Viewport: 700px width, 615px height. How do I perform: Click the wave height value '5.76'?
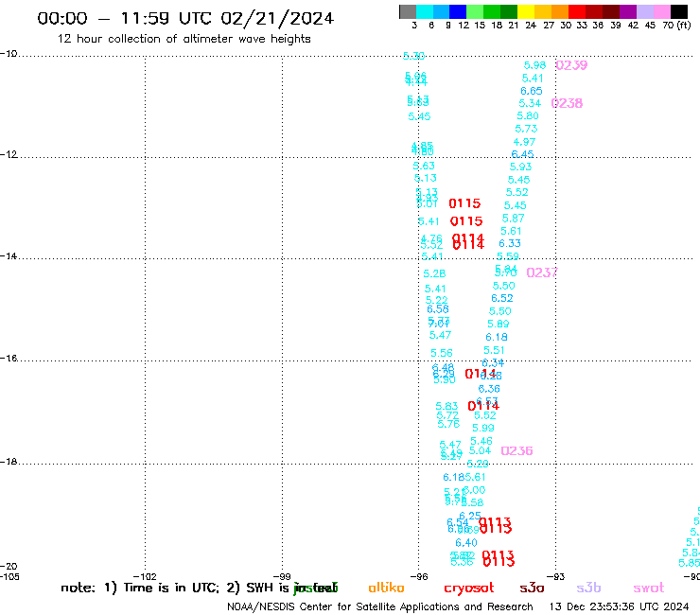[x=448, y=424]
